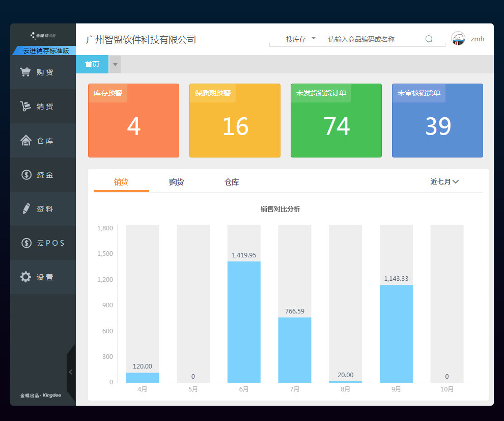Open the 仓库 warehouse house icon
This screenshot has height=421, width=504.
pyautogui.click(x=26, y=140)
